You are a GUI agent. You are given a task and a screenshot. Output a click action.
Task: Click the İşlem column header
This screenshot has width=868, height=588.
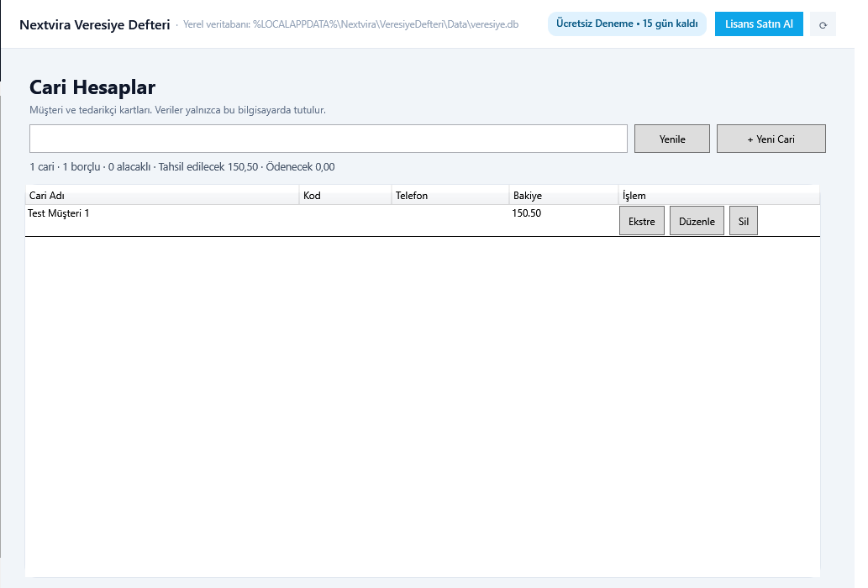point(719,195)
